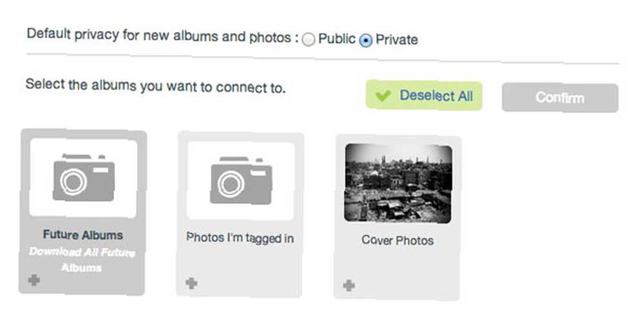644x327 pixels.
Task: Click the Deselect All button
Action: [424, 95]
